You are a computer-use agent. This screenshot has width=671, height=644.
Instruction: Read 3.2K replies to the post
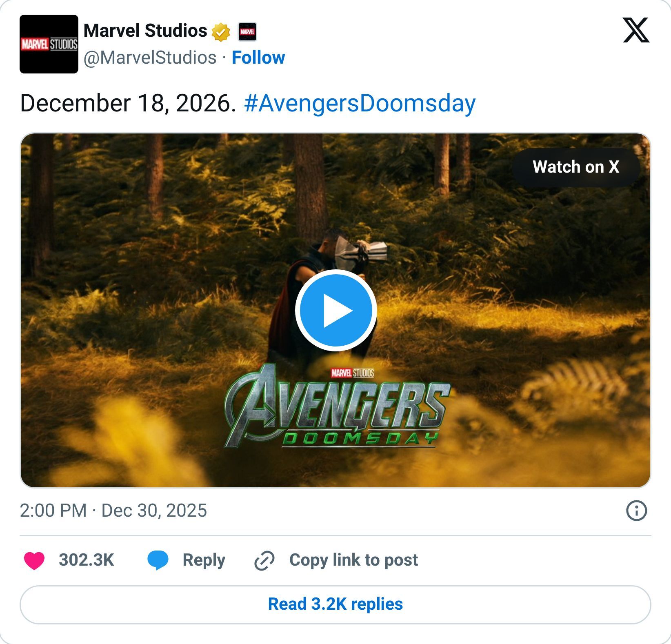(x=335, y=604)
